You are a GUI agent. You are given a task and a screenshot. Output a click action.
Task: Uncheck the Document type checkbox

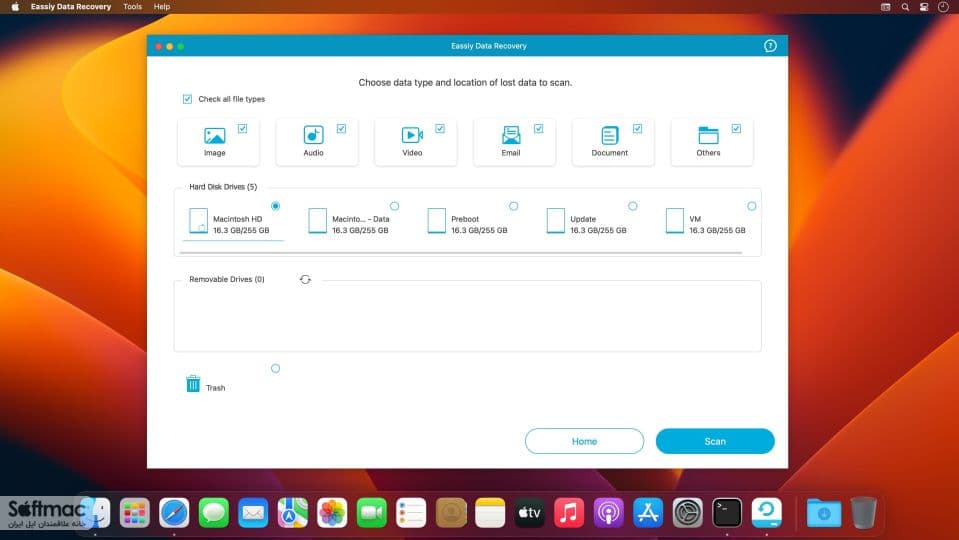637,128
